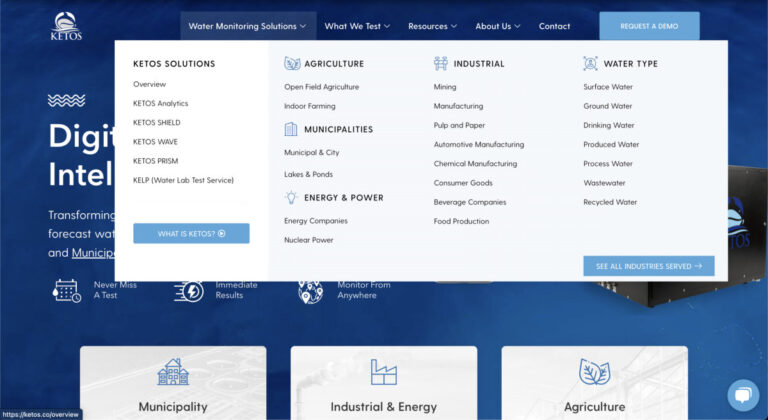Click the Municipality card house icon

(x=173, y=372)
